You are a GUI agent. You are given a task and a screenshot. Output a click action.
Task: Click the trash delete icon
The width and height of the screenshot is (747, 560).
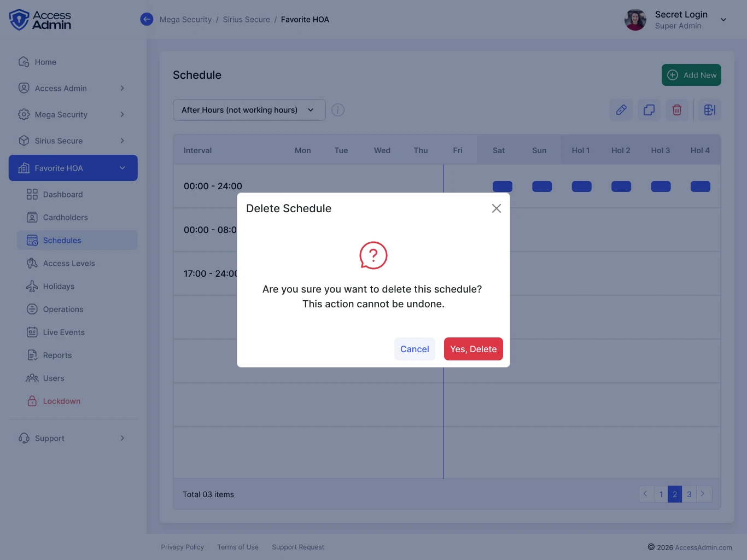point(677,110)
